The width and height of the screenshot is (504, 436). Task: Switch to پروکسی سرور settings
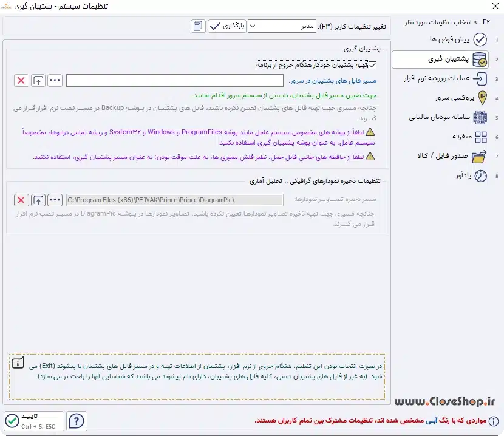454,98
